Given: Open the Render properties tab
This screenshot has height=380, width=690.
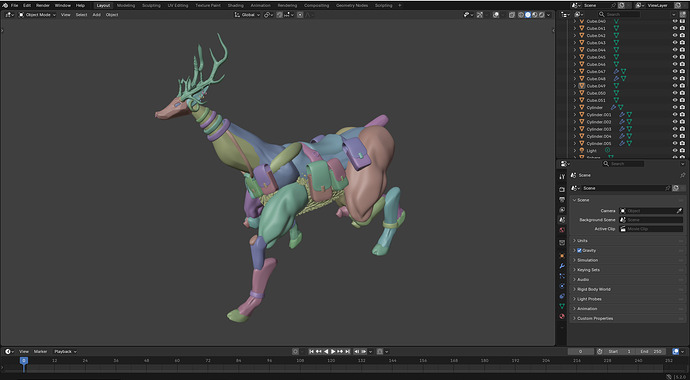Looking at the screenshot, I should pyautogui.click(x=562, y=189).
